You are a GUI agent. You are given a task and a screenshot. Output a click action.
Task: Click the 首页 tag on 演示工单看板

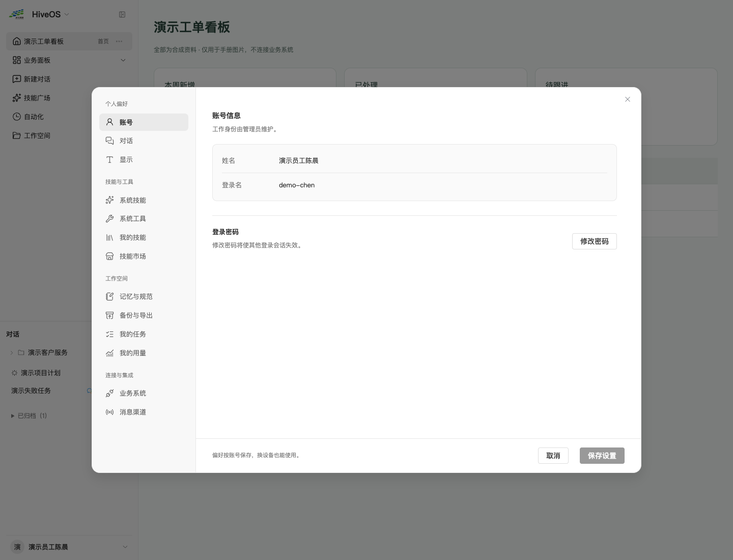tap(103, 41)
